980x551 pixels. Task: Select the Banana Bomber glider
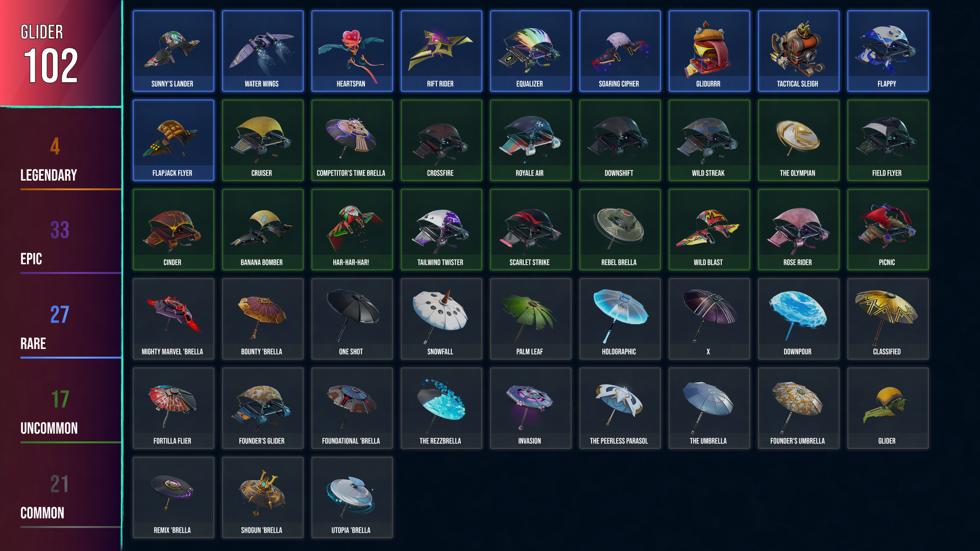point(262,230)
